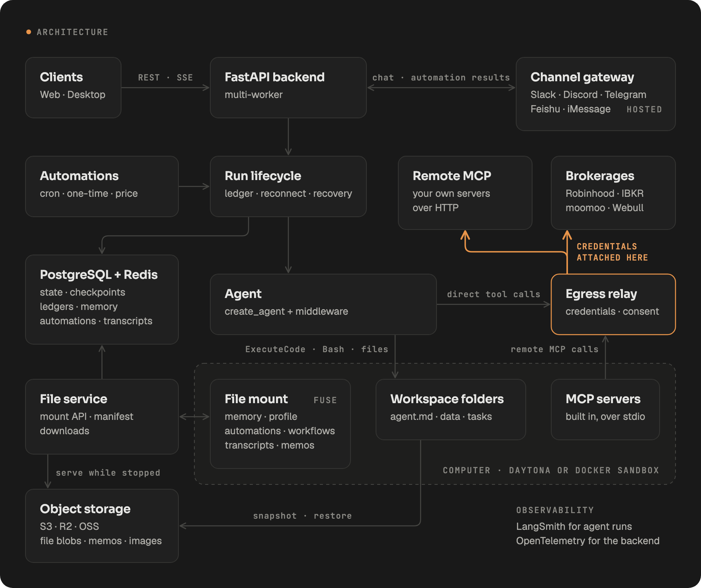The image size is (701, 588).
Task: Select the File mount box
Action: (x=280, y=424)
